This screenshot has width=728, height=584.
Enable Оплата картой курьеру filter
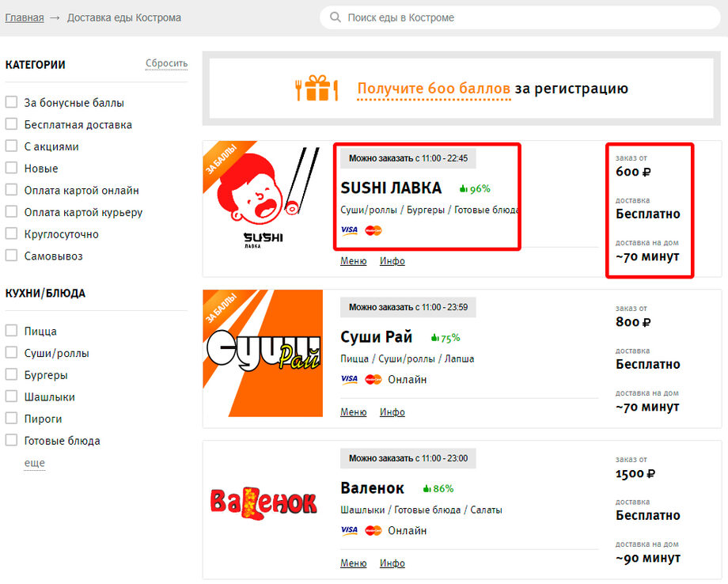pos(11,211)
